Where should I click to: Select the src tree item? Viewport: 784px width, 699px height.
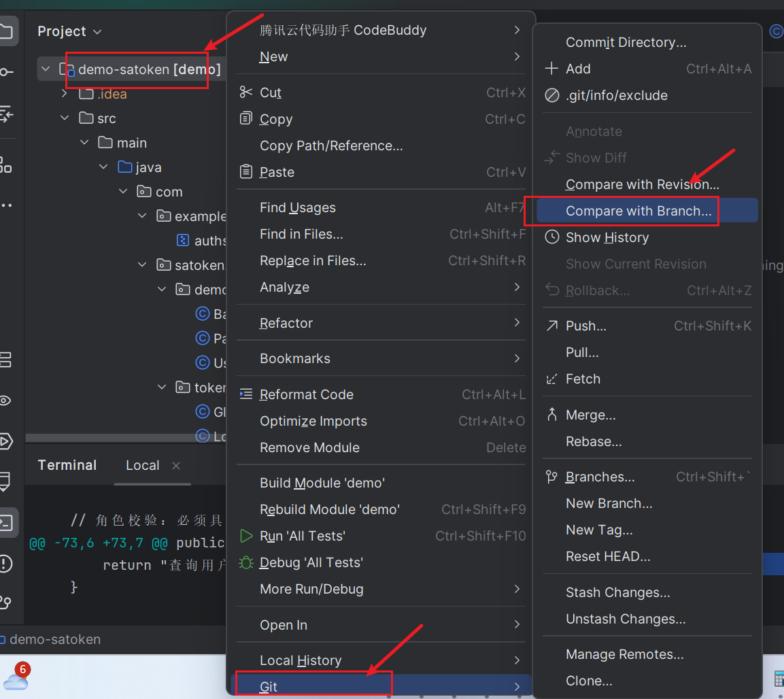(107, 118)
